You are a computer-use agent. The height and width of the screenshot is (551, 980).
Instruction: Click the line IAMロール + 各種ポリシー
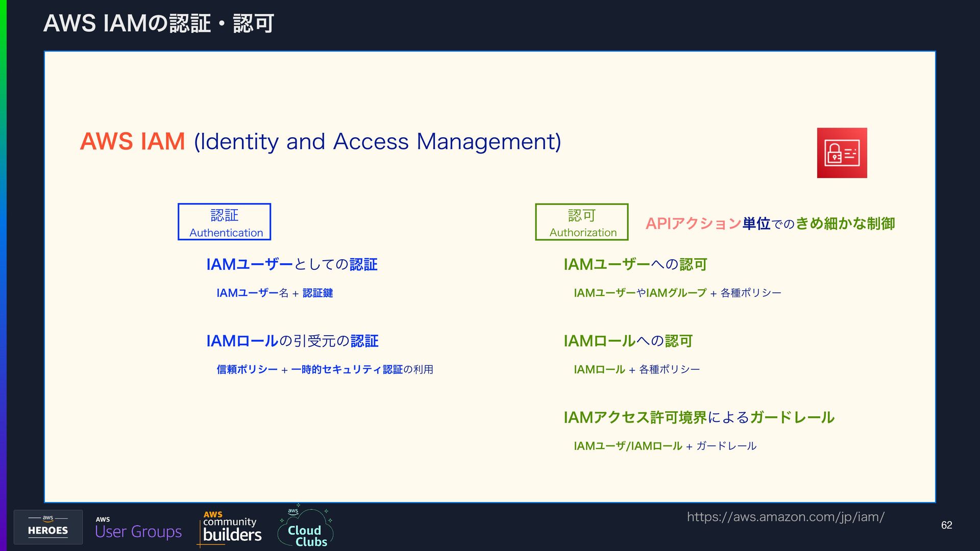[x=636, y=369]
